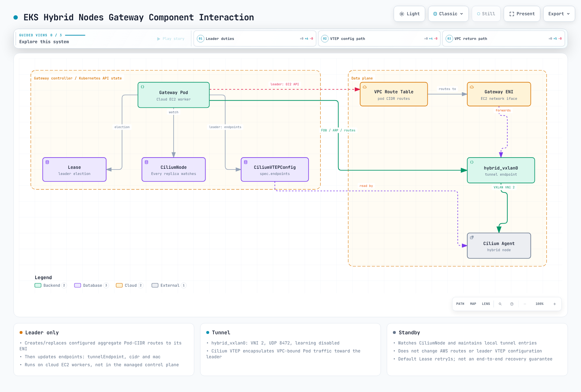
Task: Click the 'FDB / ARP / routes' edge label
Action: click(x=338, y=130)
